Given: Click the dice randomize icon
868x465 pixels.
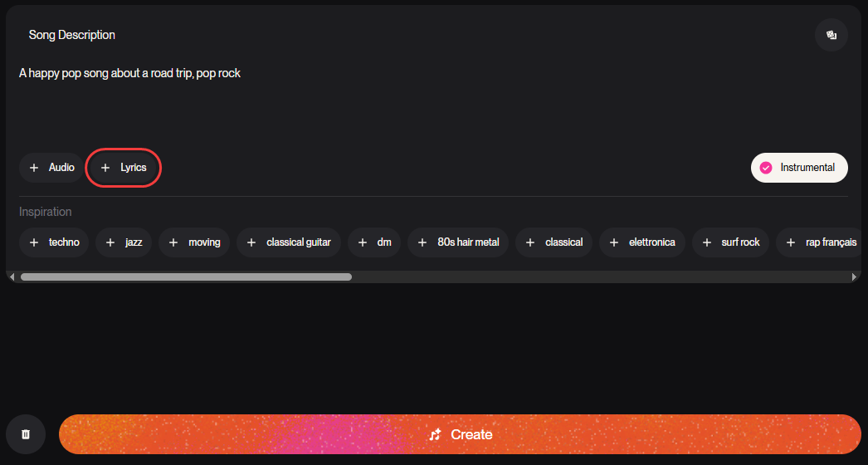Looking at the screenshot, I should pos(831,35).
